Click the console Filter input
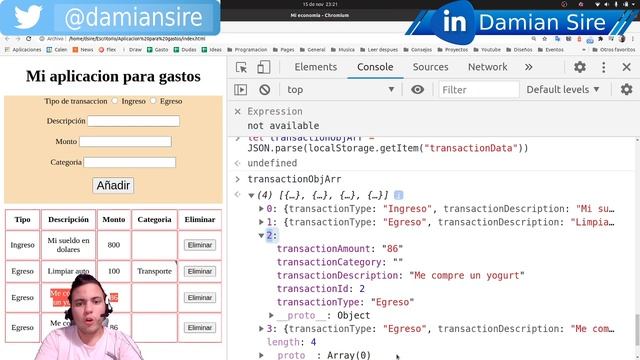 coord(479,89)
